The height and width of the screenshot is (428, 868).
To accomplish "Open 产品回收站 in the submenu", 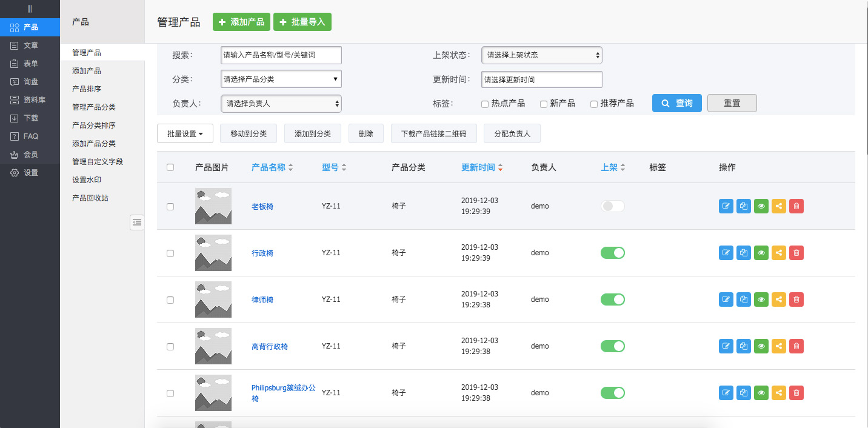I will coord(90,198).
